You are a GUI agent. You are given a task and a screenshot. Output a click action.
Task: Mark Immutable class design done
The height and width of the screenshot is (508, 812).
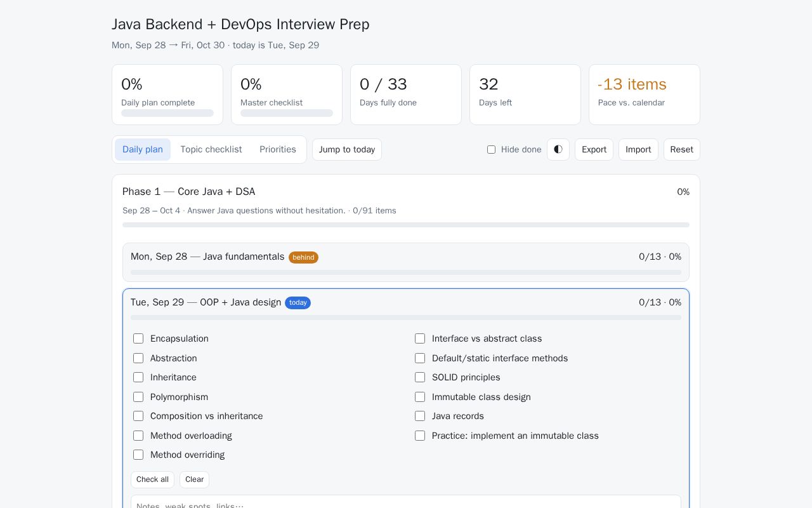coord(420,397)
